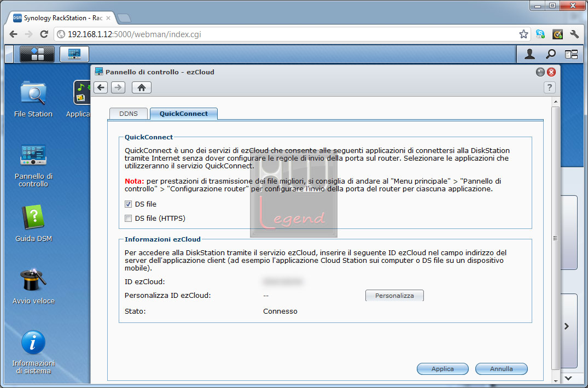This screenshot has width=588, height=388.
Task: Open the partially hidden Applicazioni desktop icon
Action: click(78, 99)
